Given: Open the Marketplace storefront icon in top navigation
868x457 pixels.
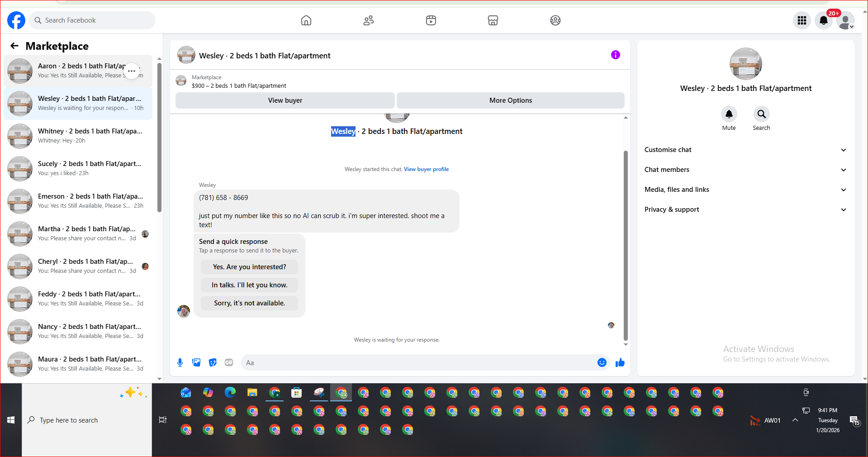Looking at the screenshot, I should 493,20.
